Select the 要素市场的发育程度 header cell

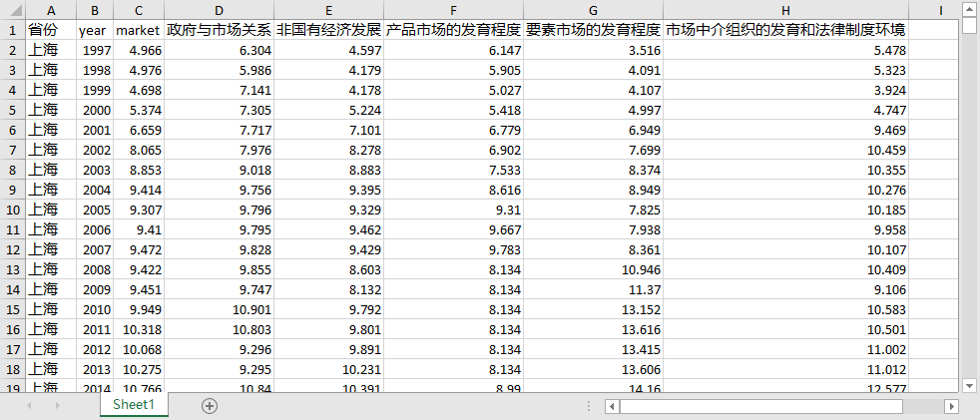[594, 29]
